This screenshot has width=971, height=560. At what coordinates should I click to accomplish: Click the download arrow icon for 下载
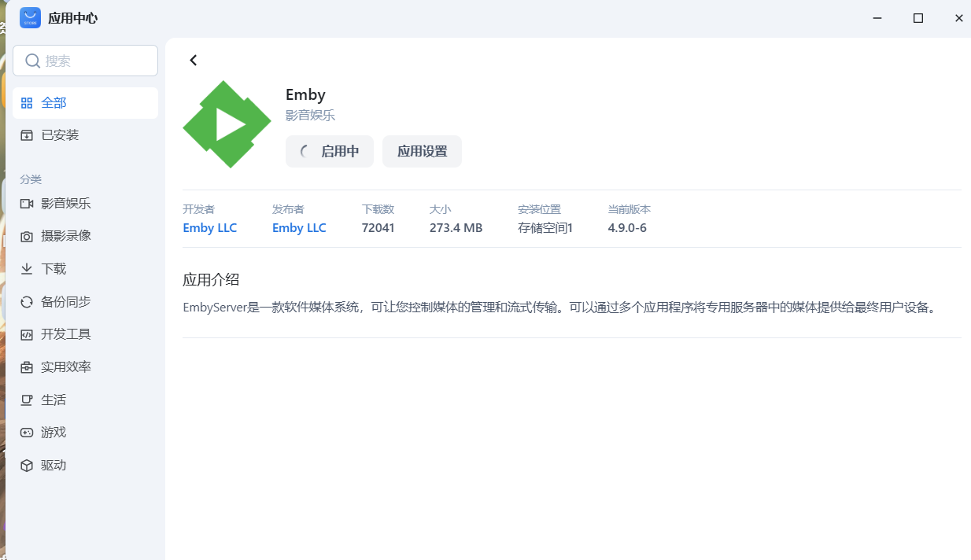pyautogui.click(x=27, y=269)
